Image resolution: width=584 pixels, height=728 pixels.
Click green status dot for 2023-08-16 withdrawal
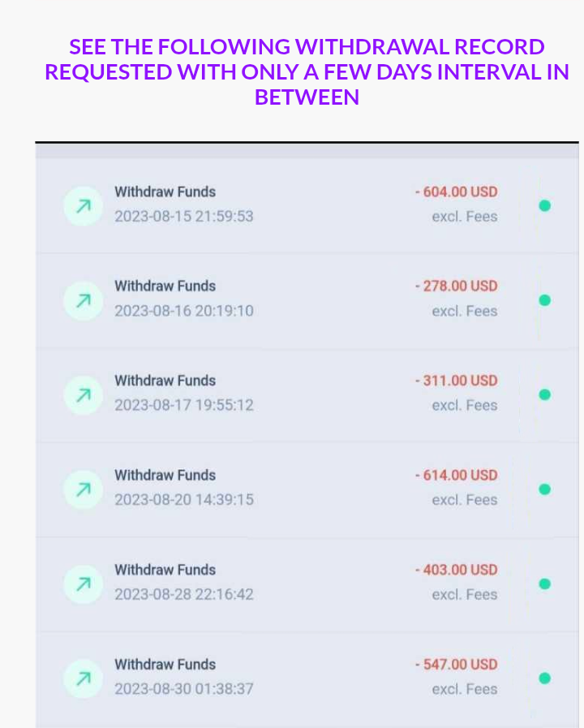pos(544,300)
